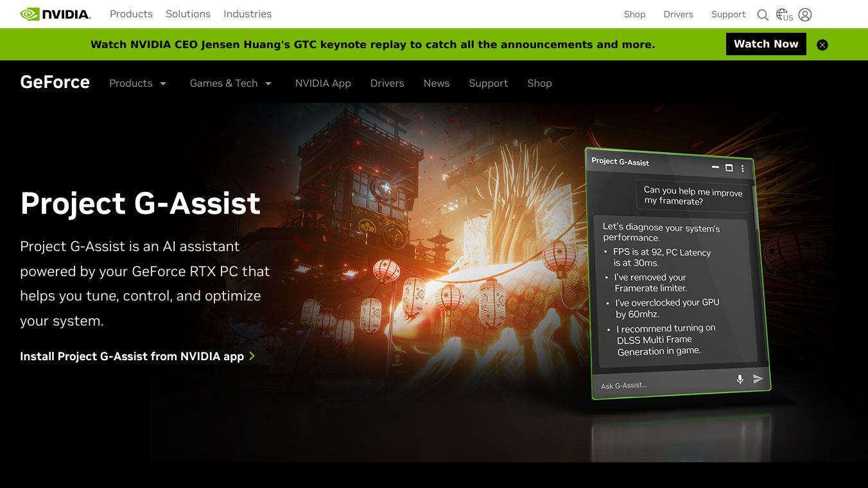Click 'Let's diagnose your system's performance' text
The height and width of the screenshot is (488, 868).
661,232
